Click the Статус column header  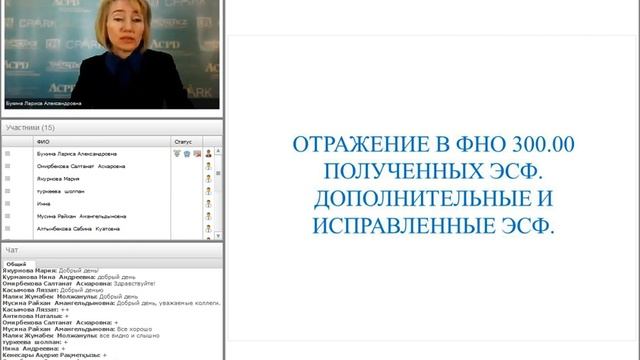tap(187, 142)
